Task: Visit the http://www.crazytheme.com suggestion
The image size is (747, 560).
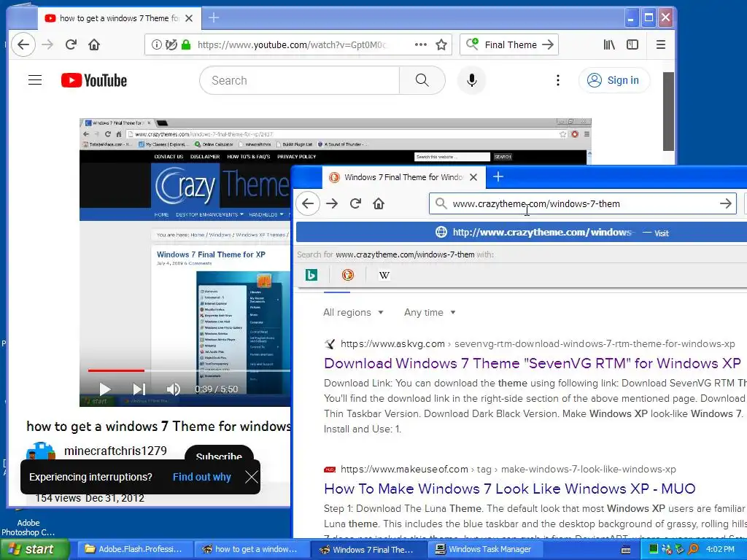Action: pos(522,233)
